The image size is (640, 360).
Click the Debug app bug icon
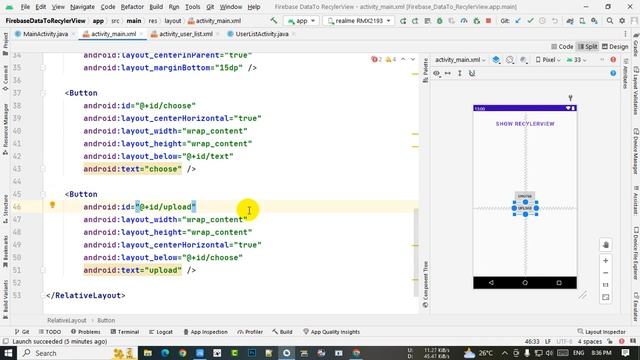[440, 21]
